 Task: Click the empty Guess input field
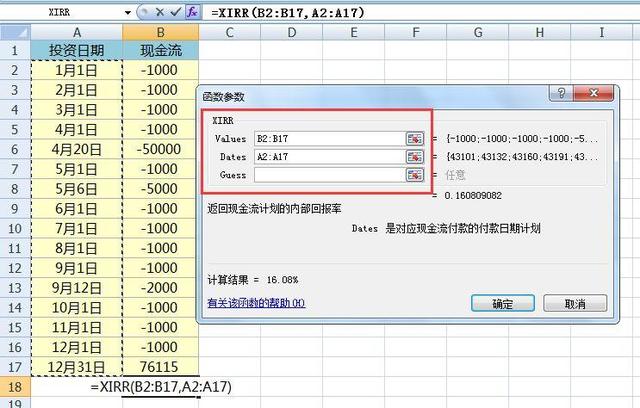tap(329, 175)
